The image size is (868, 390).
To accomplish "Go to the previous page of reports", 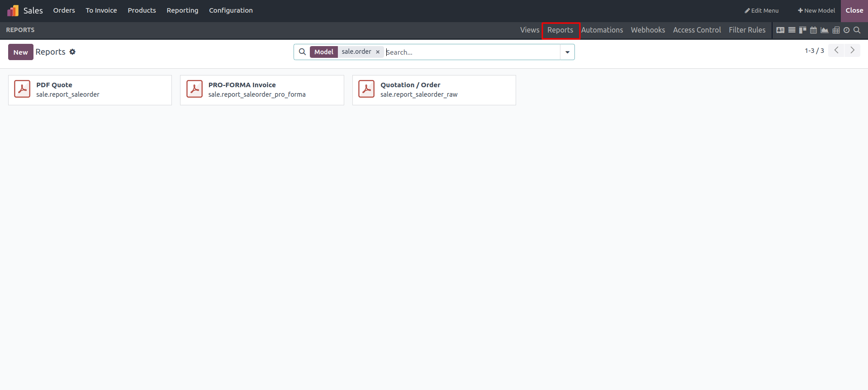I will click(x=836, y=50).
